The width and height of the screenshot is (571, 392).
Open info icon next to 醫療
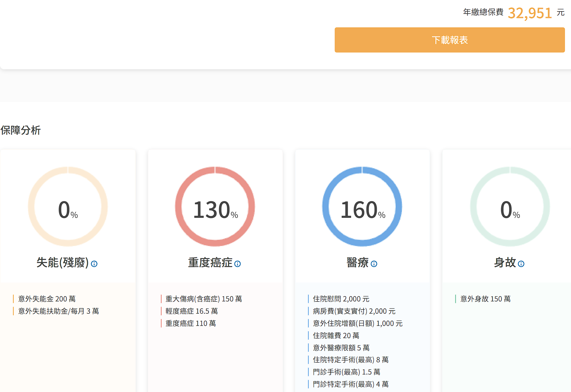pos(374,264)
